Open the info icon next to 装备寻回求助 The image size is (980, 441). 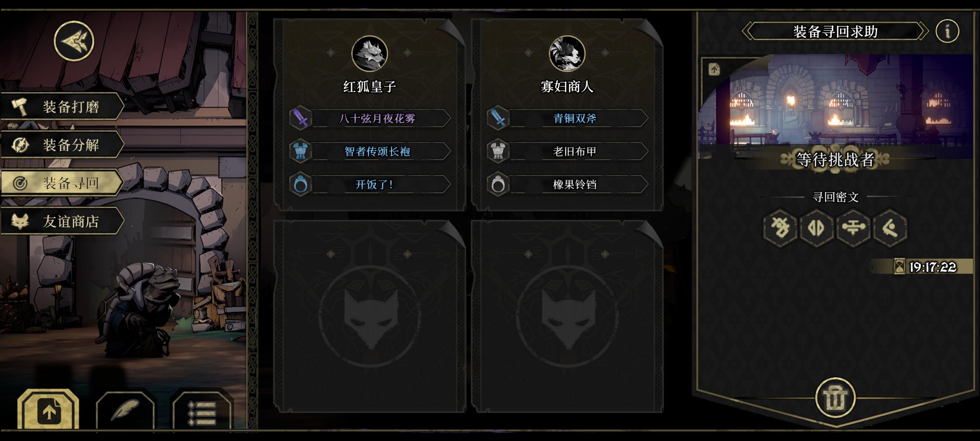click(x=947, y=31)
